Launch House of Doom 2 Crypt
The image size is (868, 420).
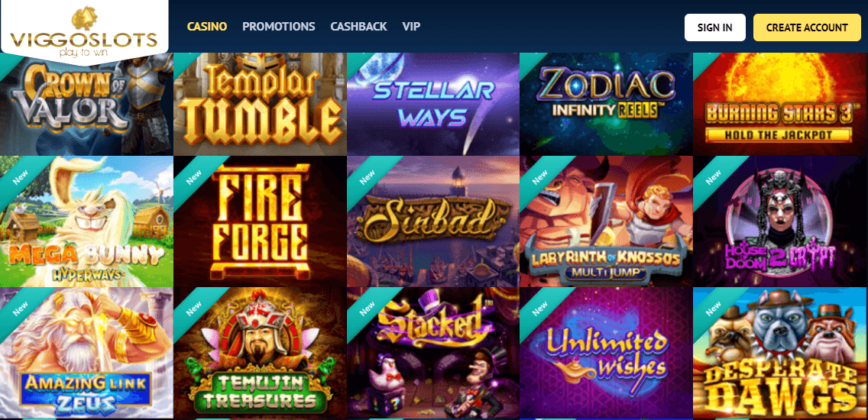coord(781,221)
